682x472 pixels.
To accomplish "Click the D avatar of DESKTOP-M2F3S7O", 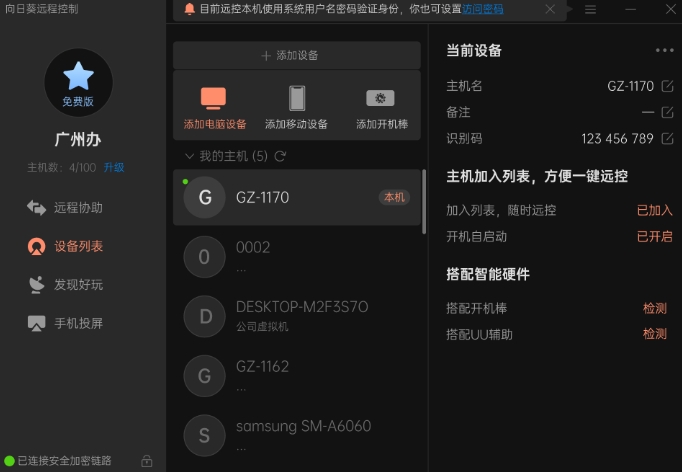I will pyautogui.click(x=204, y=316).
